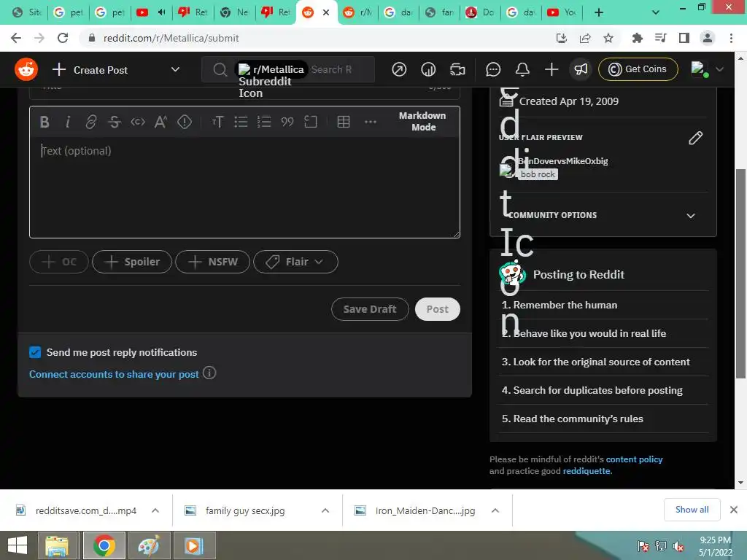Image resolution: width=747 pixels, height=560 pixels.
Task: Click the page vertical scrollbar thumb
Action: [x=741, y=274]
